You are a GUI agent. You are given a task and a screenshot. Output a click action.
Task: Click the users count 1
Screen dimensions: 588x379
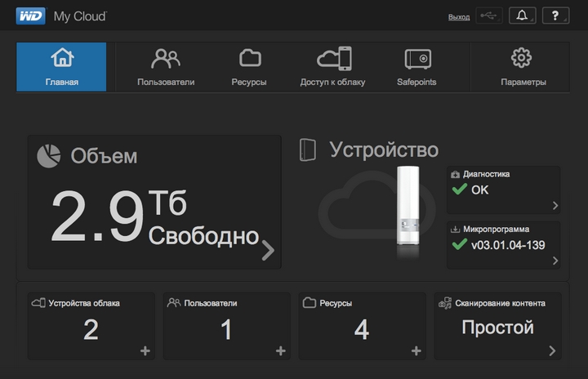tap(226, 330)
